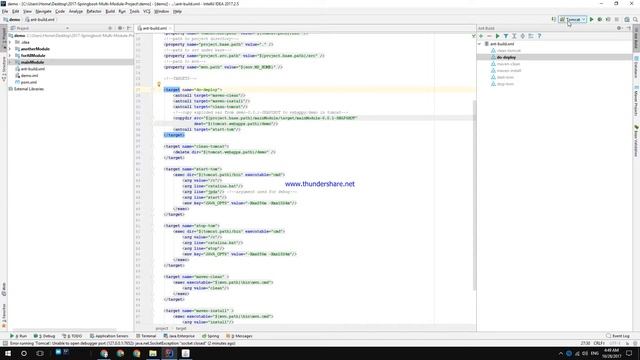The image size is (640, 360).
Task: Open the Java Enterprise tool window
Action: [x=179, y=336]
